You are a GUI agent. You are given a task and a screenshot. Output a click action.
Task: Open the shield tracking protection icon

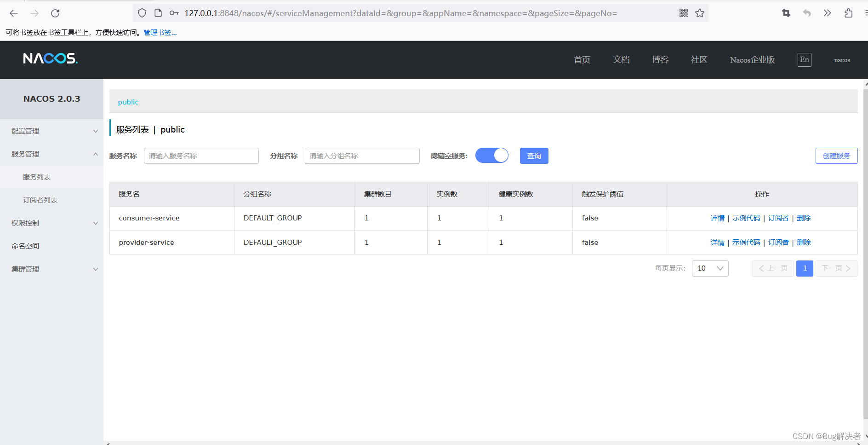click(142, 13)
